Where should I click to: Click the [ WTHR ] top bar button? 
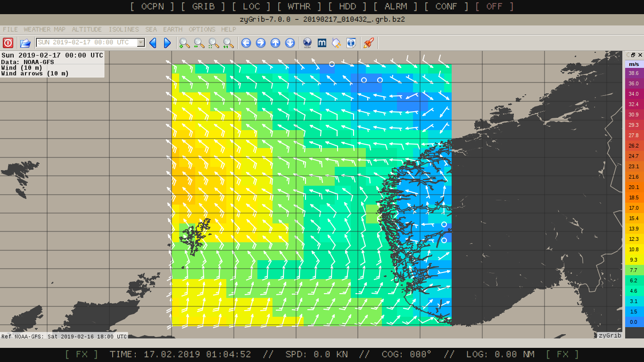299,7
